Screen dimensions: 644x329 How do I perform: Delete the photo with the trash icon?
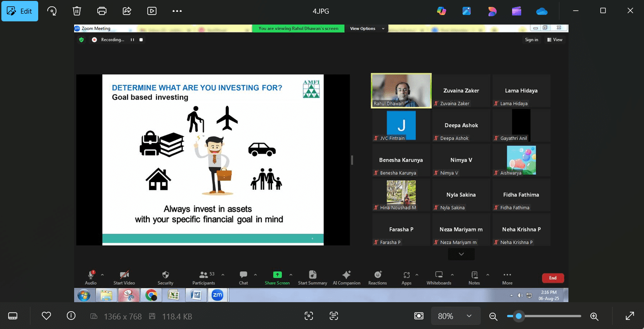(77, 11)
